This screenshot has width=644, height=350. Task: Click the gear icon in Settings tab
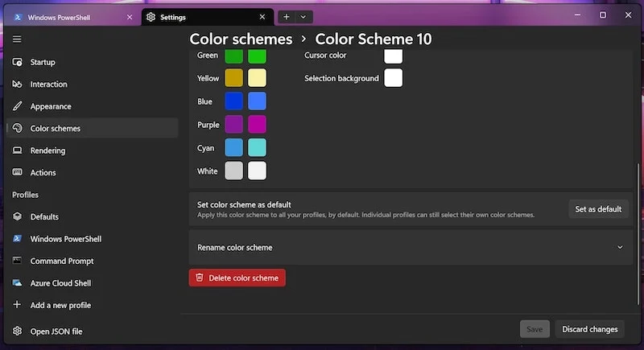click(x=151, y=17)
